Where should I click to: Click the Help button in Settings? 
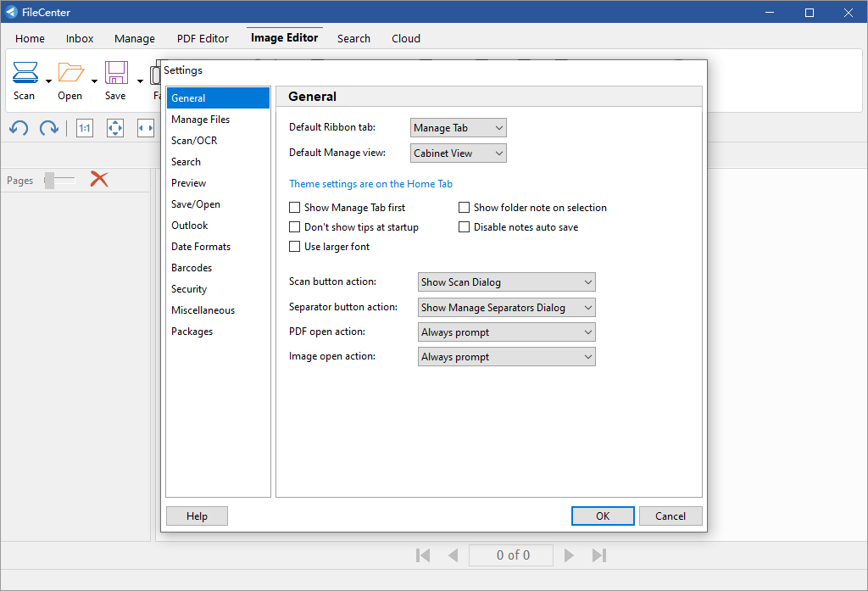(197, 516)
